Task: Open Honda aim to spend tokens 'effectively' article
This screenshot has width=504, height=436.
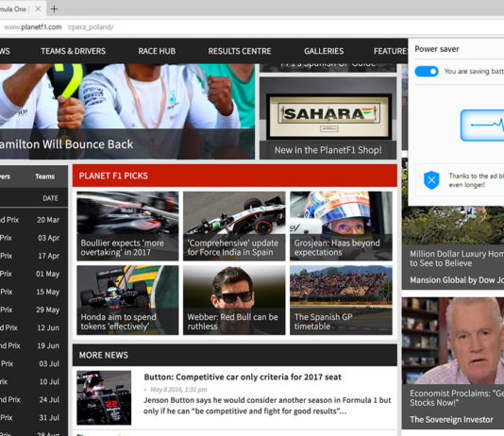Action: (127, 300)
